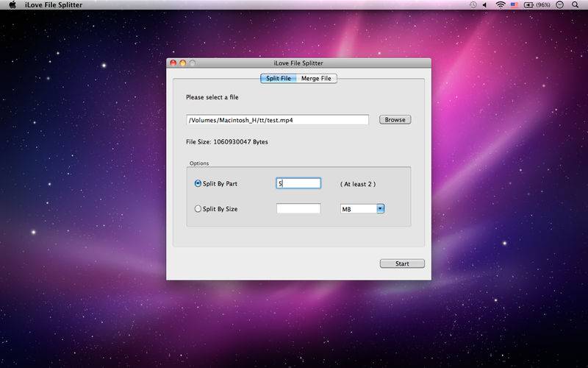
Task: Switch to the Merge File tab
Action: (317, 78)
